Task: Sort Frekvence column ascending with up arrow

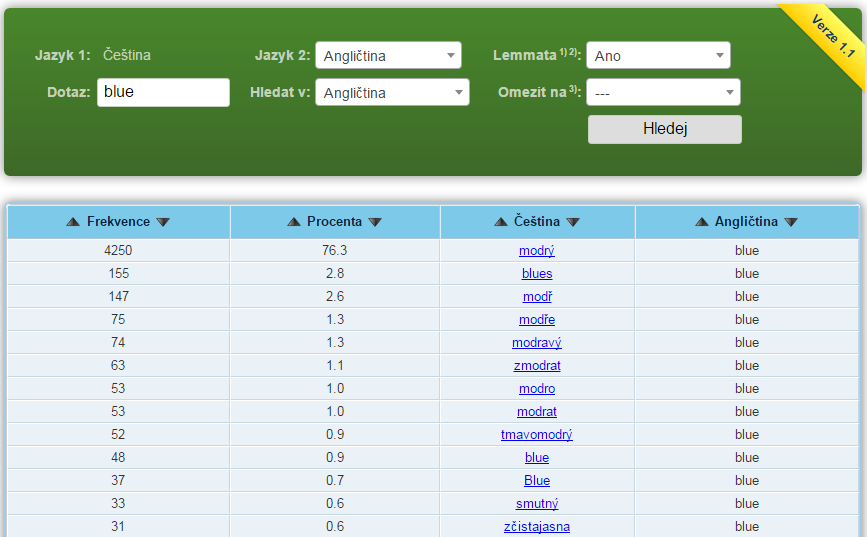Action: coord(73,222)
